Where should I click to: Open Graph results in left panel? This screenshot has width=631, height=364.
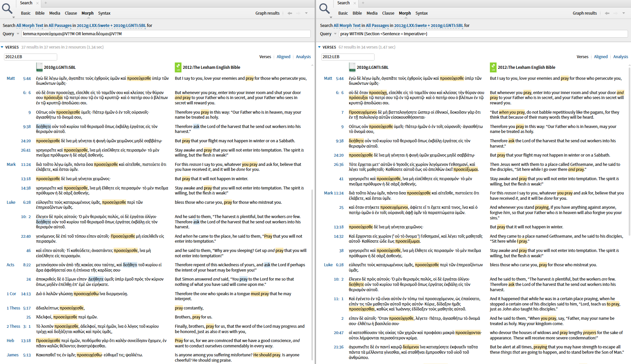pos(267,13)
